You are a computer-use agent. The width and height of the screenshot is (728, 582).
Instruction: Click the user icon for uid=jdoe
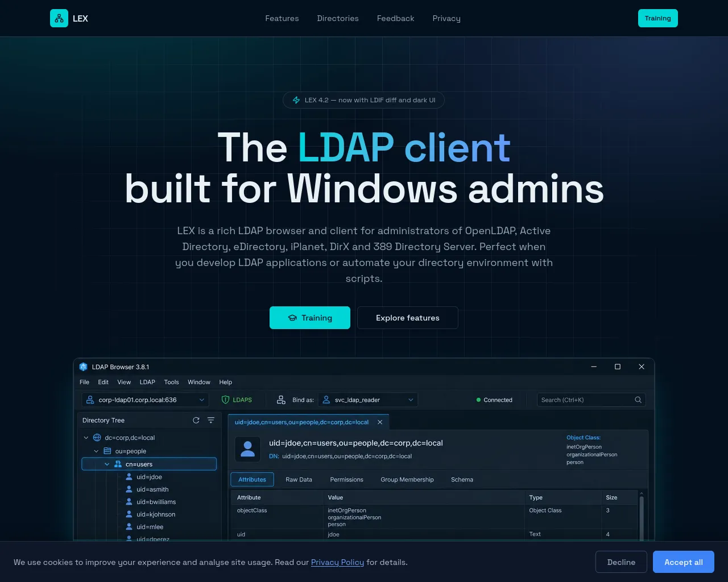click(x=129, y=477)
